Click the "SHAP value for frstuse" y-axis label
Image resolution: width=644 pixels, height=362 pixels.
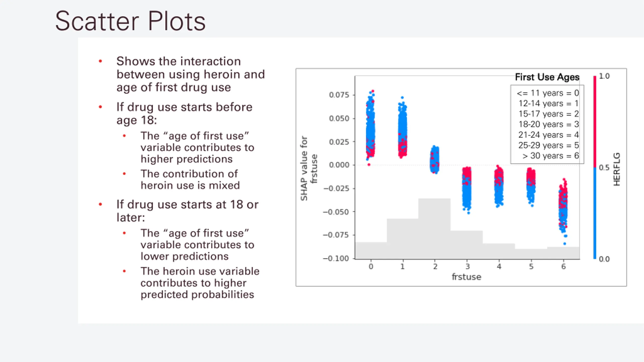(x=308, y=168)
